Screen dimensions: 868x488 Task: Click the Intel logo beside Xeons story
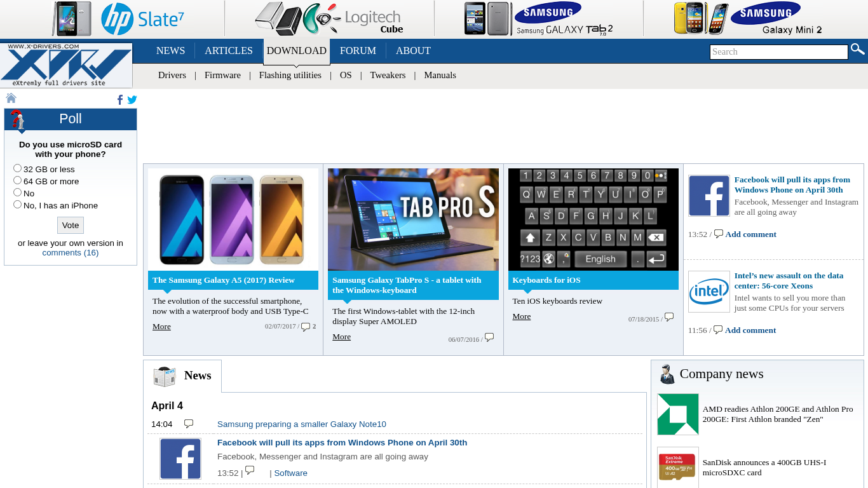pos(709,292)
